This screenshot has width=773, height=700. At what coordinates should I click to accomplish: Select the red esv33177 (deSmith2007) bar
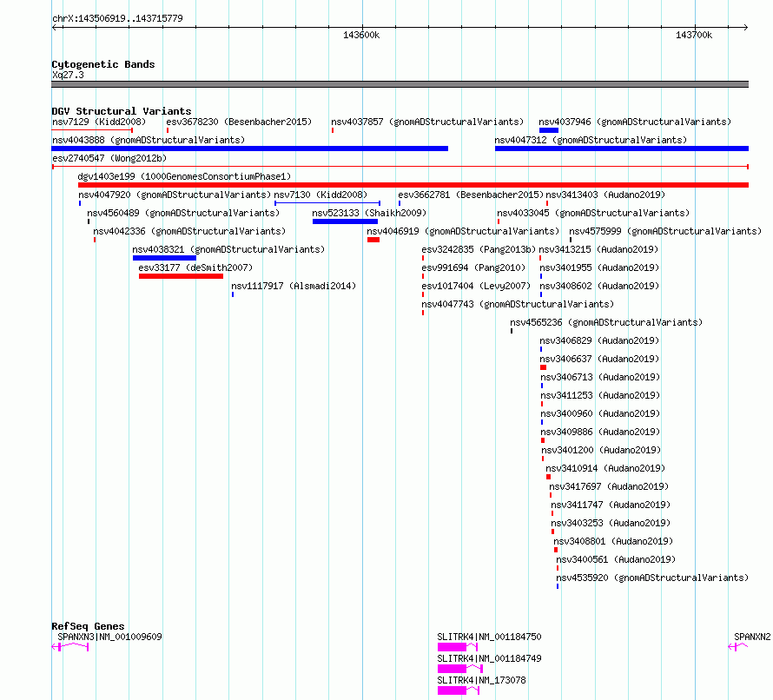[x=181, y=276]
